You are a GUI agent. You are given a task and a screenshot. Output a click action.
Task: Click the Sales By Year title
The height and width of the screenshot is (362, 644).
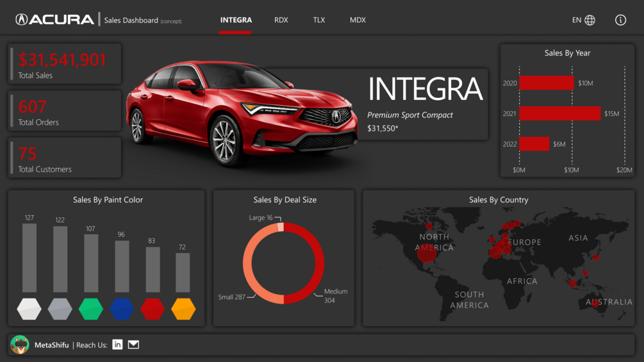[567, 53]
